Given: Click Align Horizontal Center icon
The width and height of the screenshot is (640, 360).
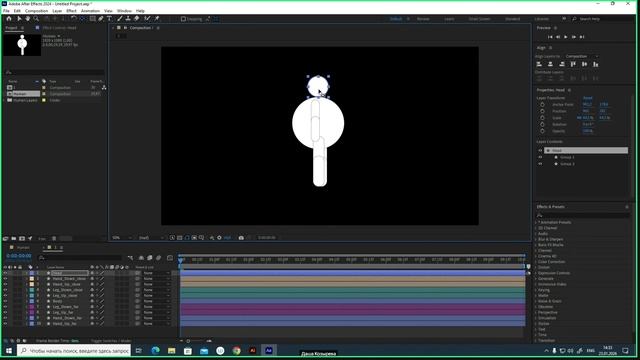Looking at the screenshot, I should click(x=550, y=64).
